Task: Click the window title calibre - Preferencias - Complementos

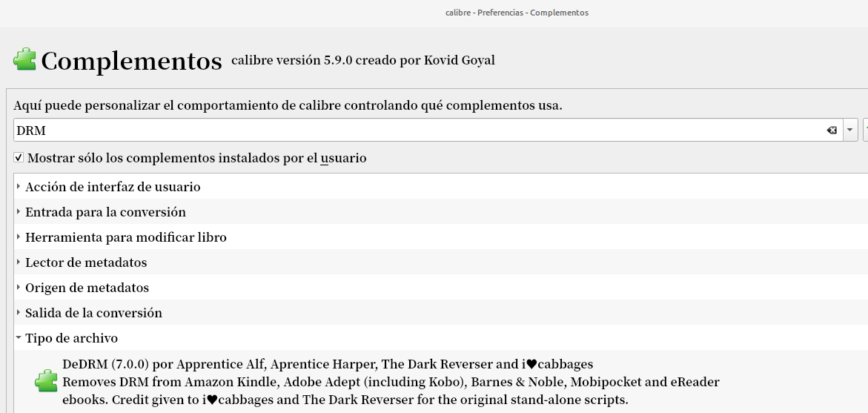Action: point(517,12)
